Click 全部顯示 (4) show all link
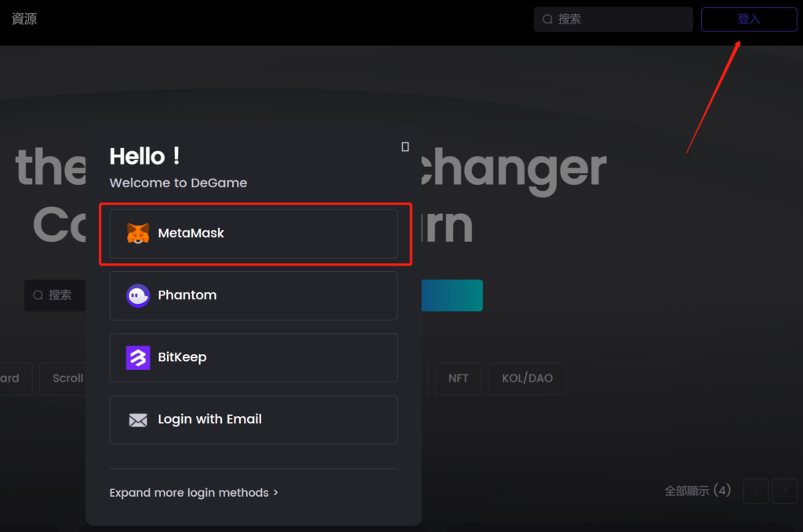This screenshot has height=532, width=803. tap(697, 490)
